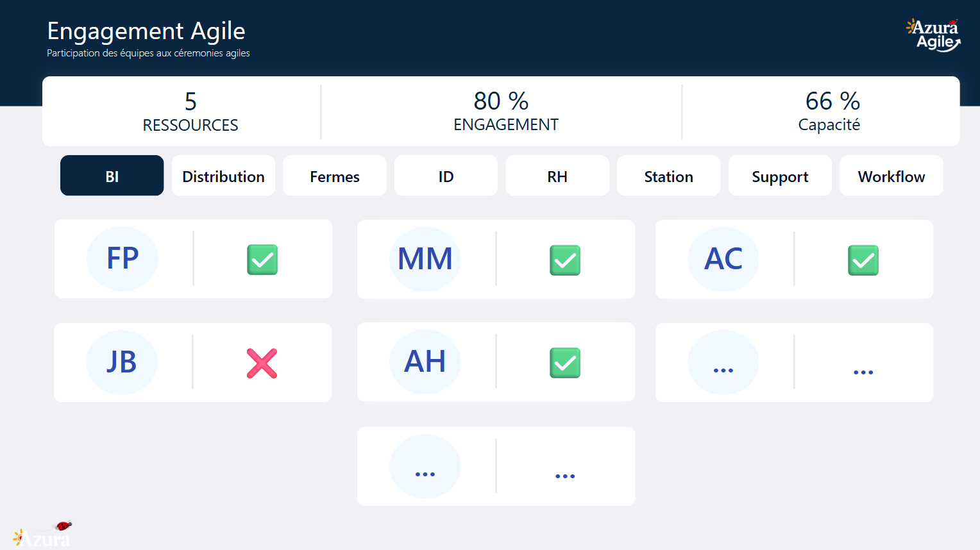980x550 pixels.
Task: Click the JB avatar circle
Action: 121,362
